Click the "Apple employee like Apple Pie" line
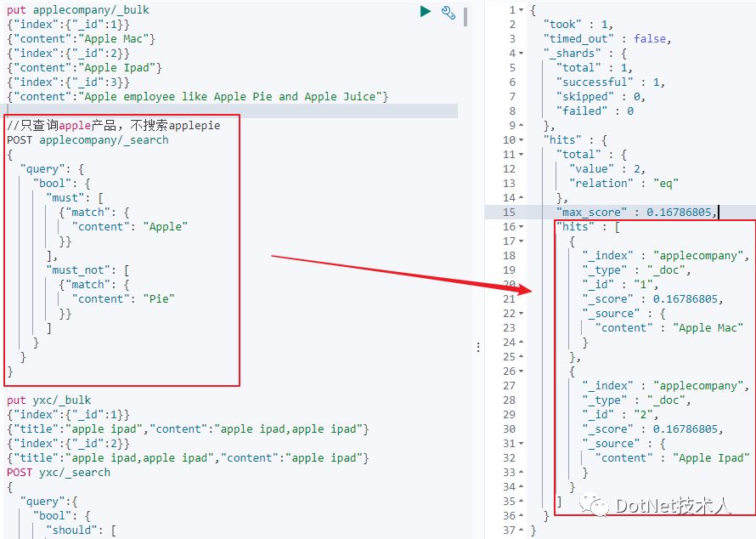The image size is (756, 539). [x=198, y=97]
